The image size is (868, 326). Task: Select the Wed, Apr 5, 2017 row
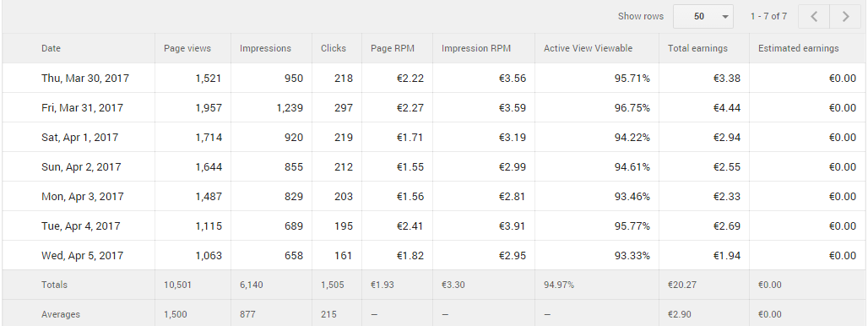[x=434, y=255]
